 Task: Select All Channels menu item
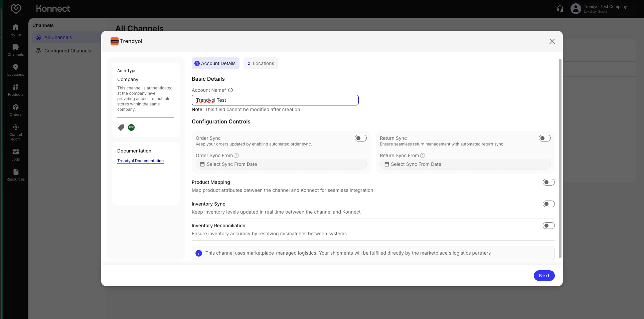pyautogui.click(x=67, y=37)
